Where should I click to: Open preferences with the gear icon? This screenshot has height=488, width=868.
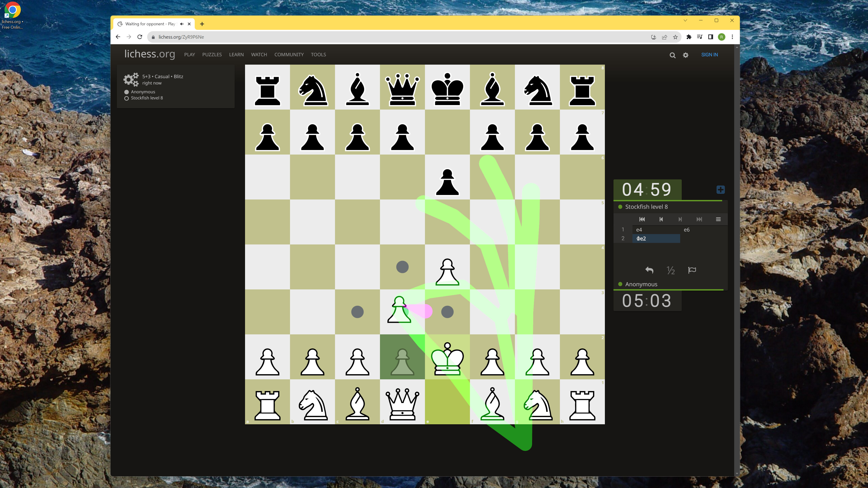click(x=685, y=55)
